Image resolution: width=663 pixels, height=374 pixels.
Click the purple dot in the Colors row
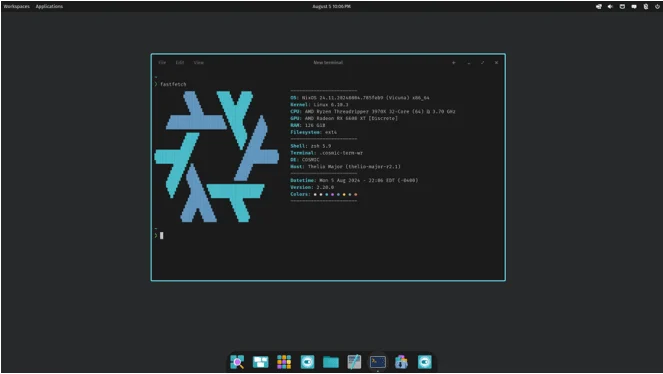click(332, 194)
